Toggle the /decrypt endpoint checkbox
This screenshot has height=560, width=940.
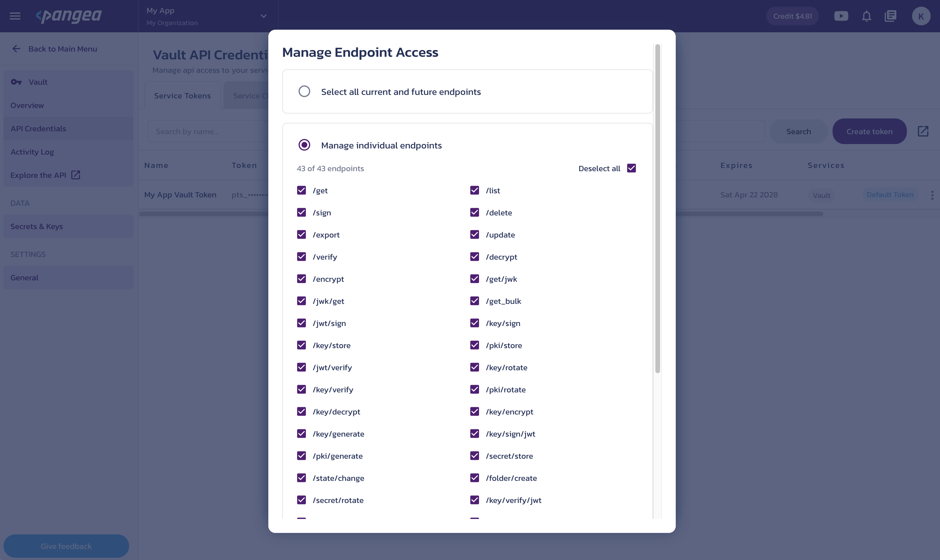pyautogui.click(x=474, y=257)
